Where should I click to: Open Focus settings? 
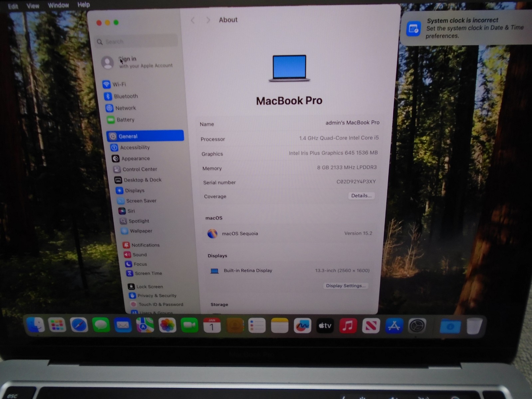coord(136,264)
